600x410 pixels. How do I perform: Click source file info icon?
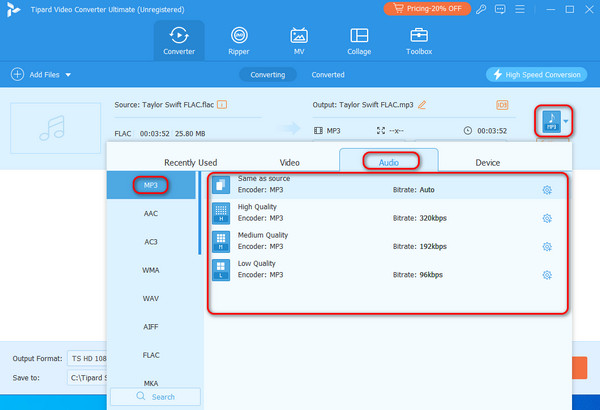222,105
